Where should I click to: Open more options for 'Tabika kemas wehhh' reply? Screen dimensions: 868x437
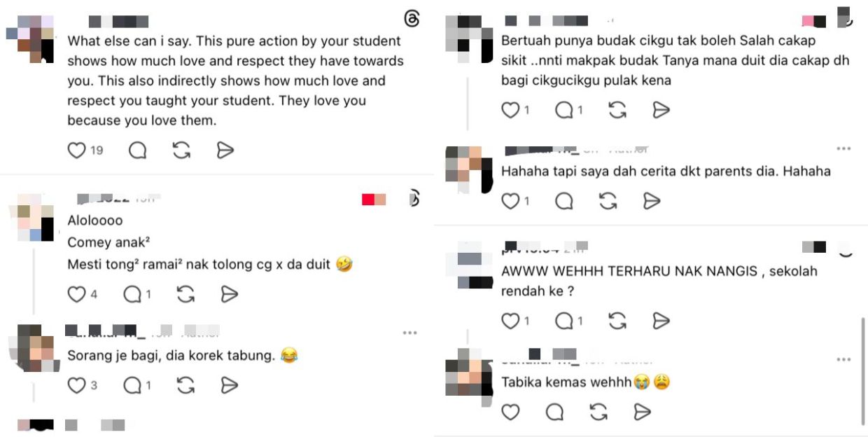click(x=843, y=359)
